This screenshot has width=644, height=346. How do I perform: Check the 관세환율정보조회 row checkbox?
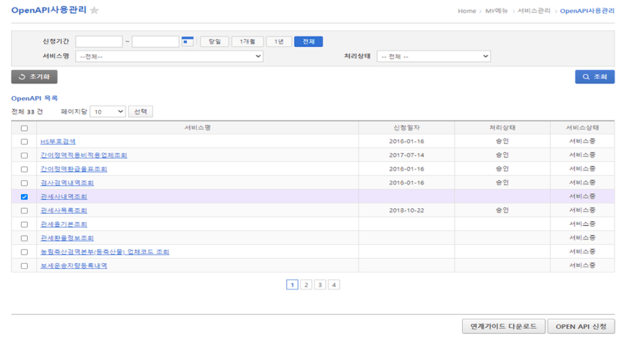tap(24, 238)
